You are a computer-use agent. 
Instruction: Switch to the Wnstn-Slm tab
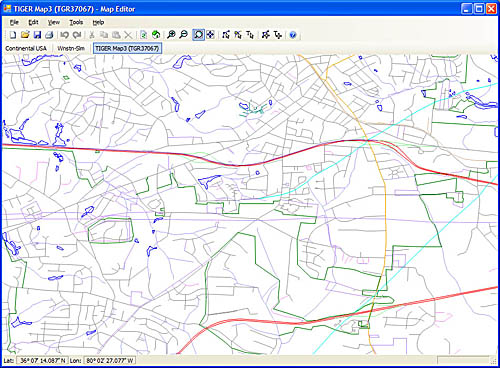click(71, 48)
